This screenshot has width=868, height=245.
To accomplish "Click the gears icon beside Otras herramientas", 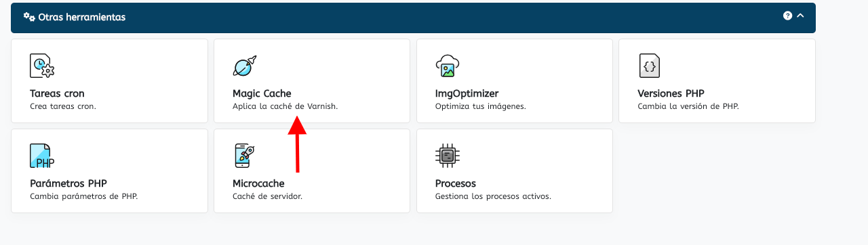I will pyautogui.click(x=29, y=17).
